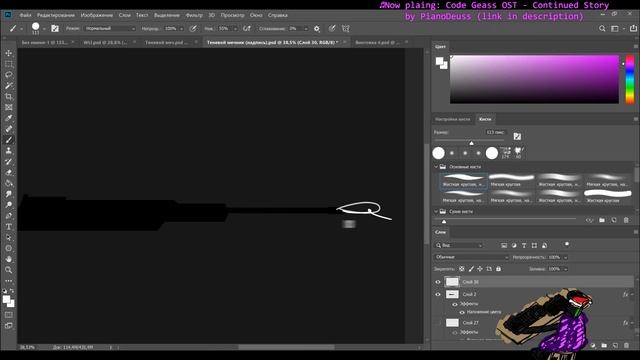
Task: Select the Rectangular Marquee tool
Action: (9, 64)
